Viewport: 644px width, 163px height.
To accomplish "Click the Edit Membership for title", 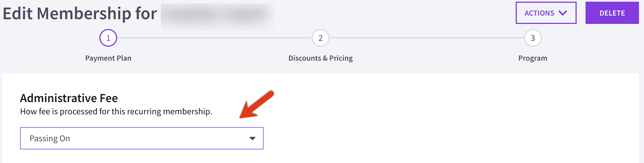I will point(80,13).
